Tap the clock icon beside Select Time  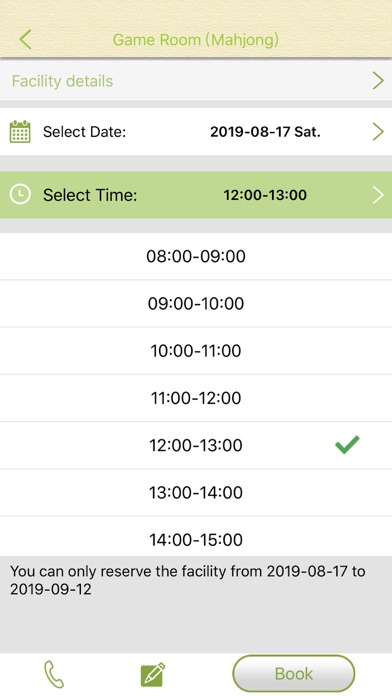coord(20,194)
